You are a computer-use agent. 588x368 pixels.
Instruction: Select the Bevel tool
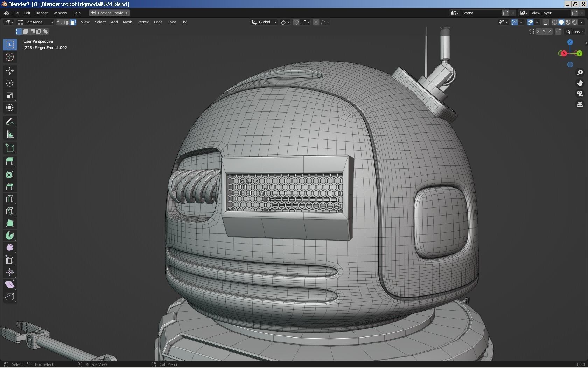point(10,186)
